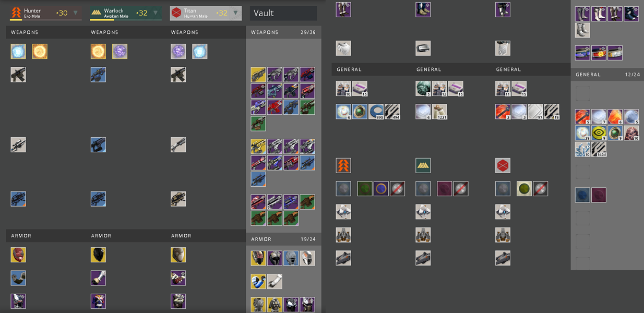Expand the Hunter character dropdown arrow

(76, 13)
